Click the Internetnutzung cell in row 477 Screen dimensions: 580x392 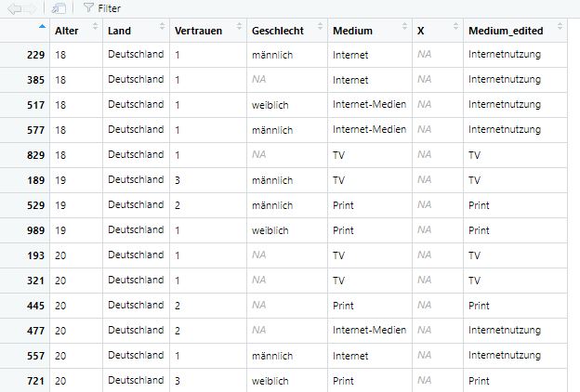tap(504, 330)
